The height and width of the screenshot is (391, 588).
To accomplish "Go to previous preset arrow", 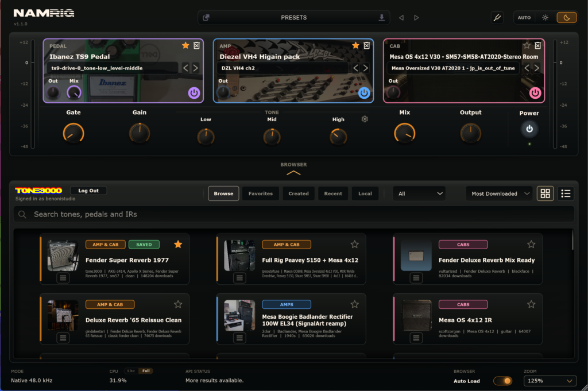I will click(x=401, y=18).
